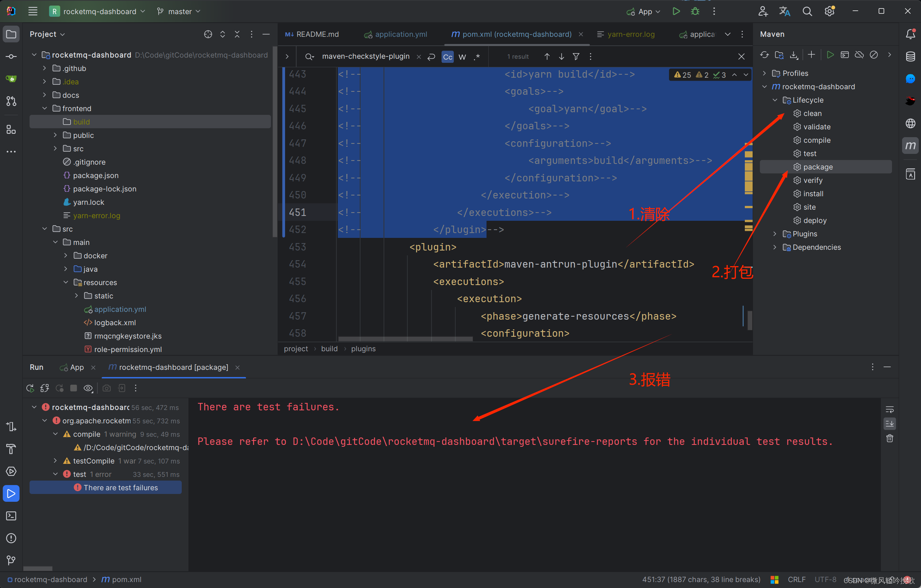The height and width of the screenshot is (588, 921).
Task: Open the Maven tool window button
Action: click(x=910, y=145)
